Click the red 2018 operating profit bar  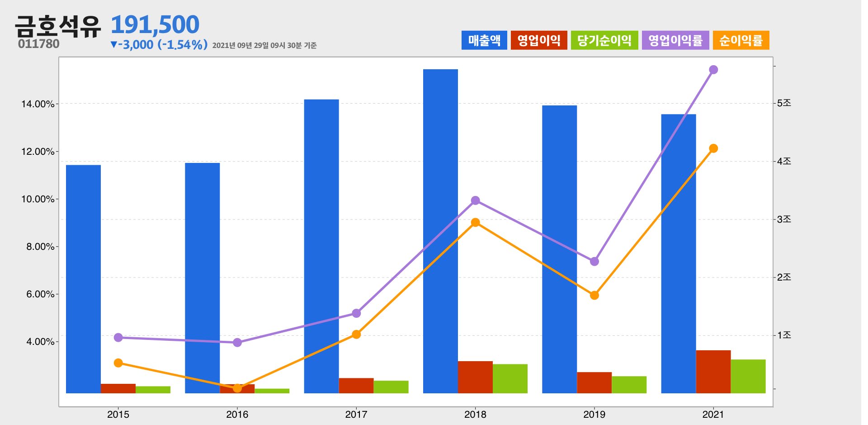(475, 377)
